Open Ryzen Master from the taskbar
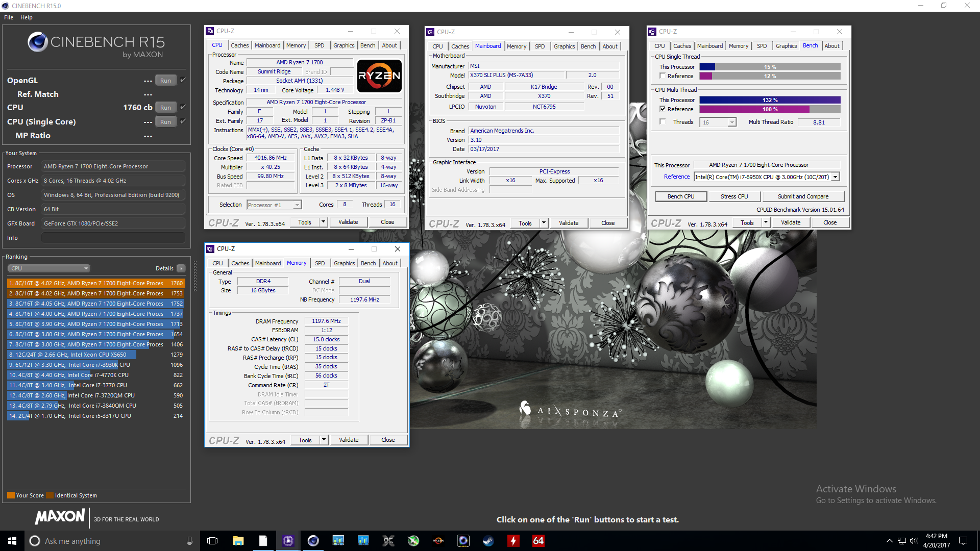This screenshot has height=551, width=980. click(438, 541)
